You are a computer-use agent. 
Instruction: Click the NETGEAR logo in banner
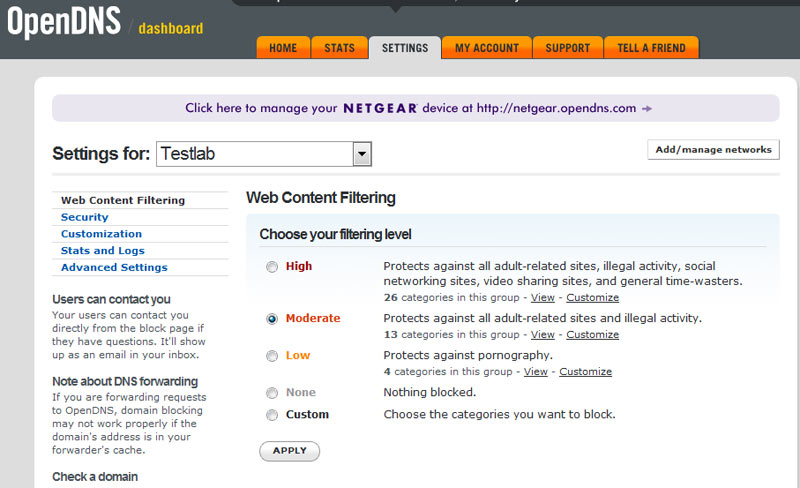click(x=380, y=108)
